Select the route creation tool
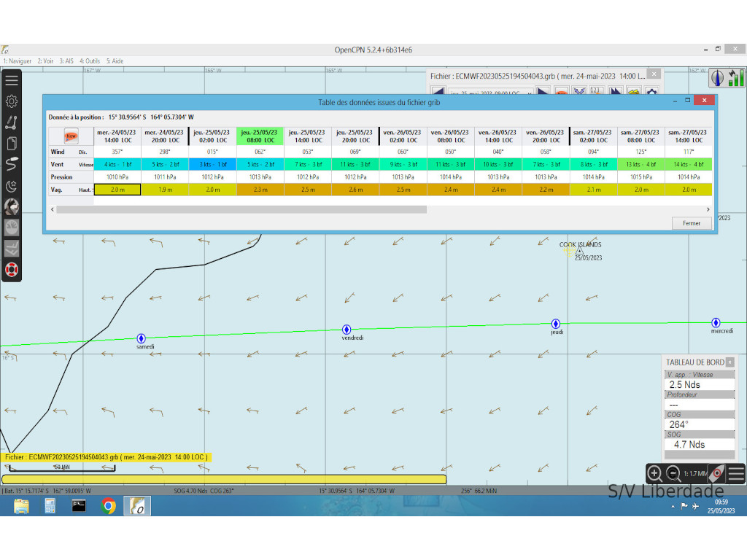The height and width of the screenshot is (560, 747). (x=12, y=122)
